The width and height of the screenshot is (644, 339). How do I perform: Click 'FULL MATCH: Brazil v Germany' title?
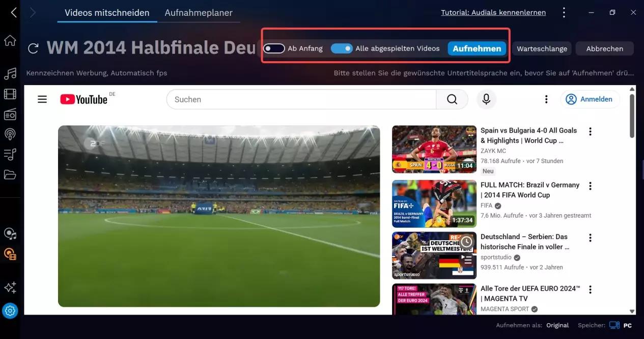[530, 190]
